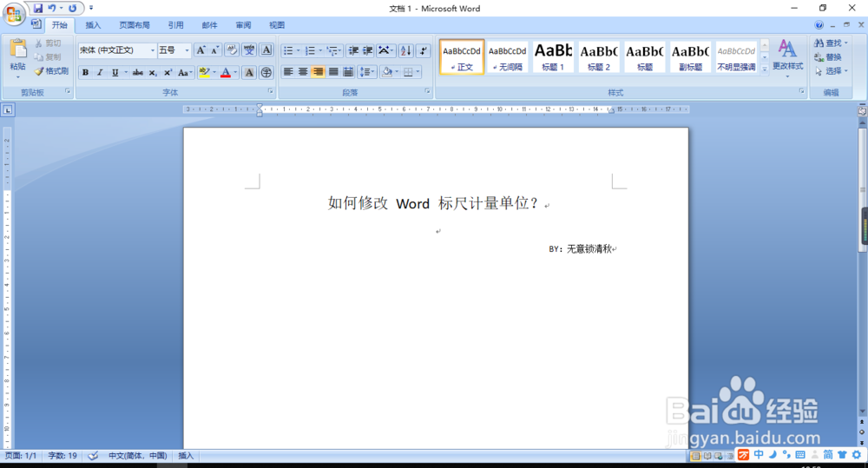This screenshot has width=868, height=468.
Task: Switch to web layout view in status bar
Action: (719, 456)
